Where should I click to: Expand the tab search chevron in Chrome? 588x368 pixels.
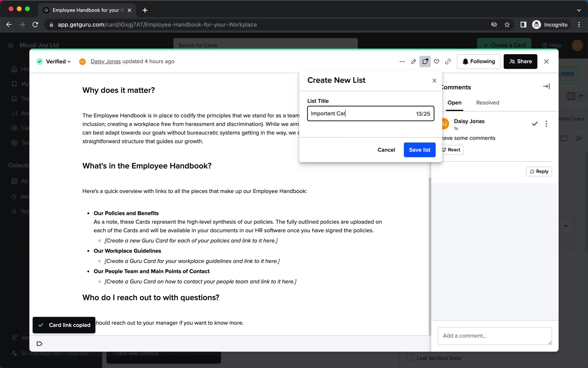(579, 10)
